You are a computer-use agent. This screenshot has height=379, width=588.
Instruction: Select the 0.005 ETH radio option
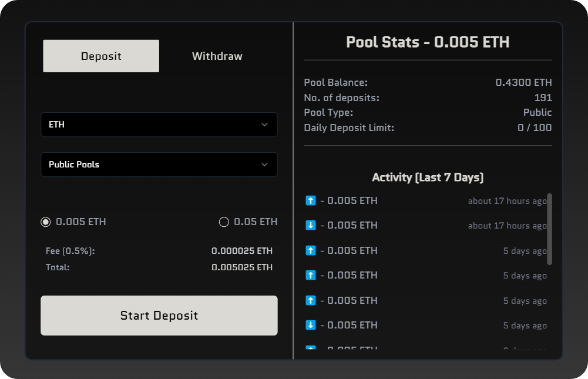pyautogui.click(x=46, y=222)
